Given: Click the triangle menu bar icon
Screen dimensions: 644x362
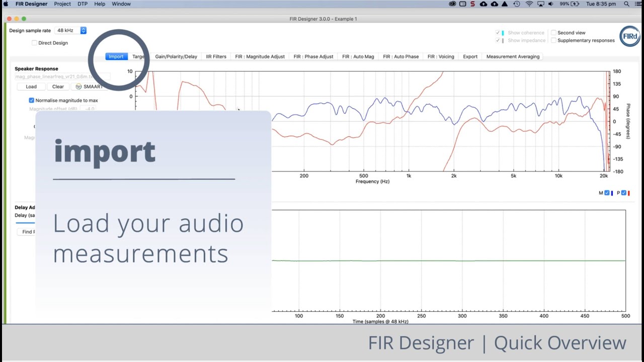Looking at the screenshot, I should (x=506, y=4).
